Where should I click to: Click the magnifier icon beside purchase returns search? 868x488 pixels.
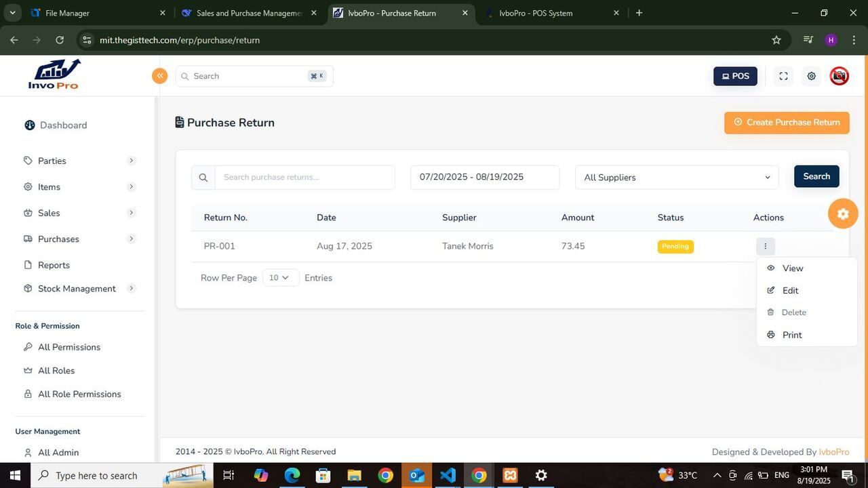click(203, 178)
